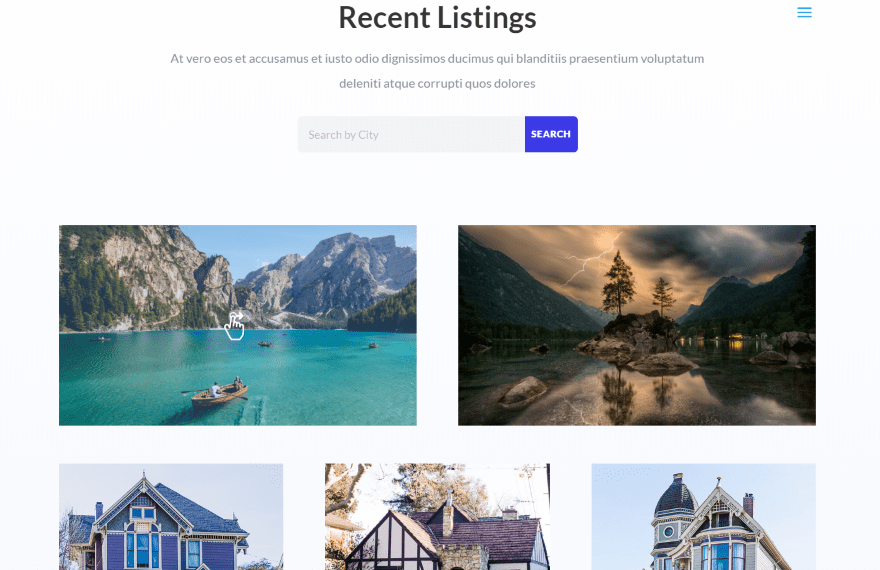Select the blue Victorian house listing
This screenshot has width=880, height=570.
point(171,517)
